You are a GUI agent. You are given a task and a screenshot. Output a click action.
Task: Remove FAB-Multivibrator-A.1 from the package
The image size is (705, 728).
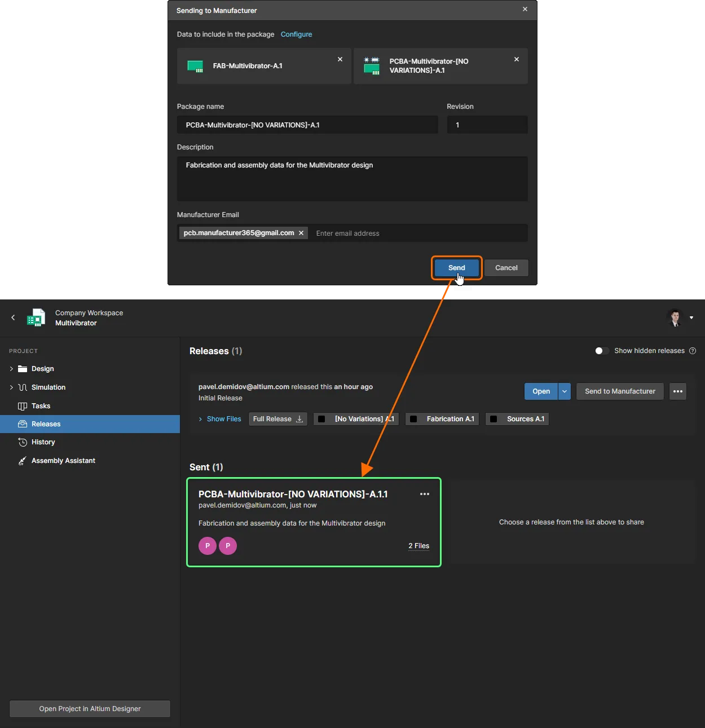340,59
